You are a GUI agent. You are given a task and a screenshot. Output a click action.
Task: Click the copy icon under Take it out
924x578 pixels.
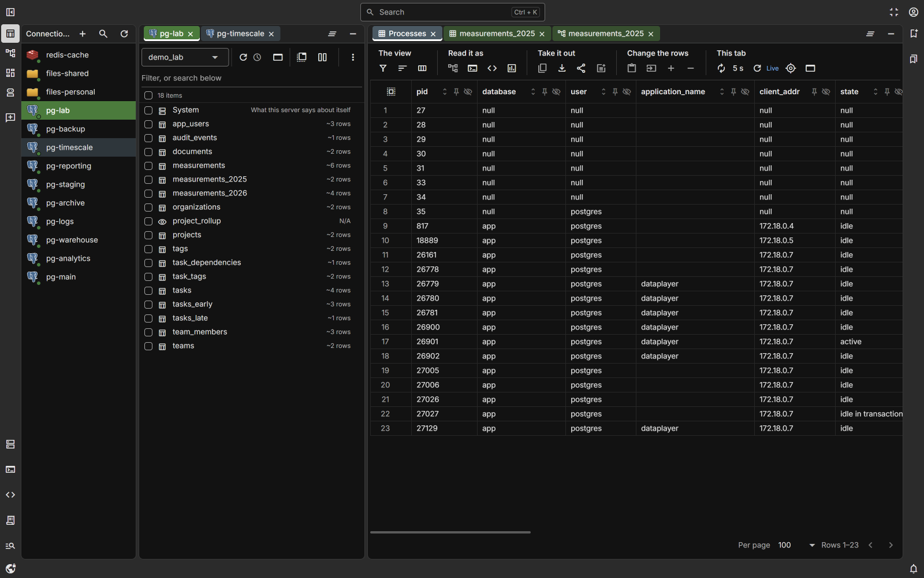[x=542, y=68]
